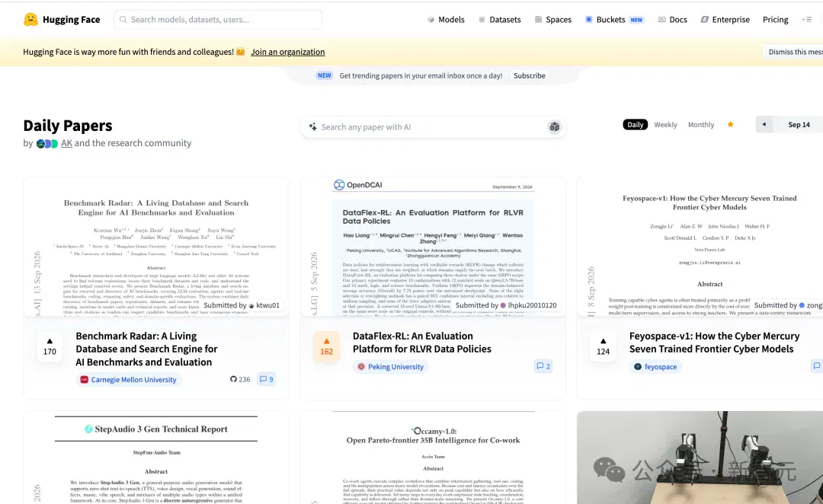Screen dimensions: 823x504
Task: Select the Daily view tab
Action: (x=635, y=124)
